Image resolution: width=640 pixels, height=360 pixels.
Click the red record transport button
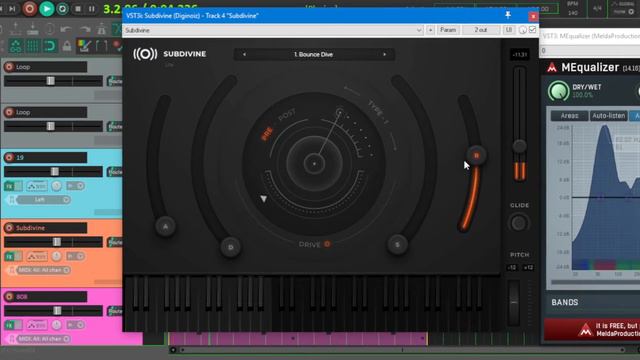(29, 9)
